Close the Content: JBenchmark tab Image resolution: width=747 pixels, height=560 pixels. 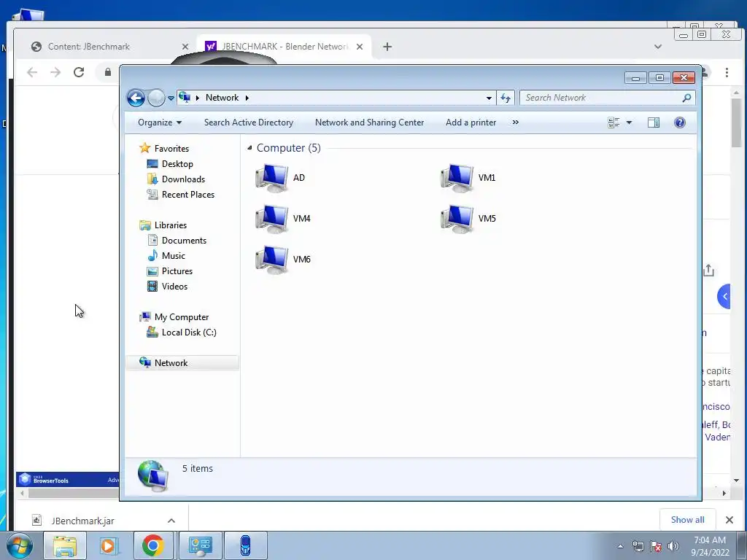(x=185, y=47)
